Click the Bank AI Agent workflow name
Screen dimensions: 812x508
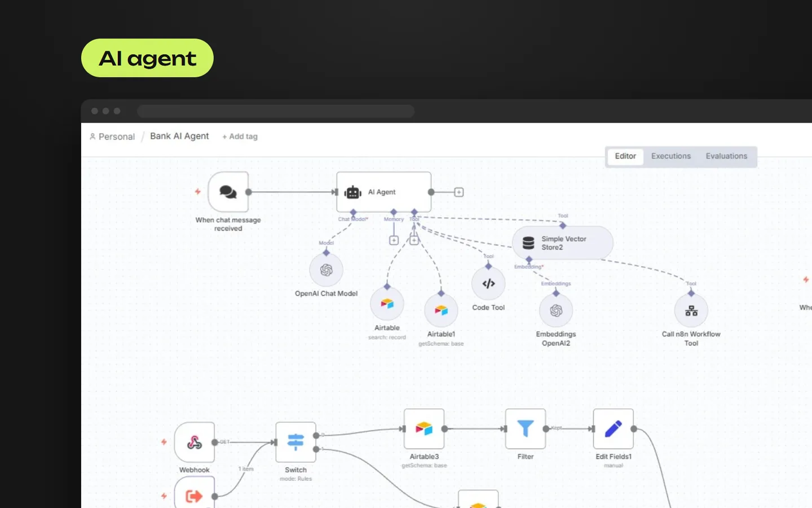[179, 136]
